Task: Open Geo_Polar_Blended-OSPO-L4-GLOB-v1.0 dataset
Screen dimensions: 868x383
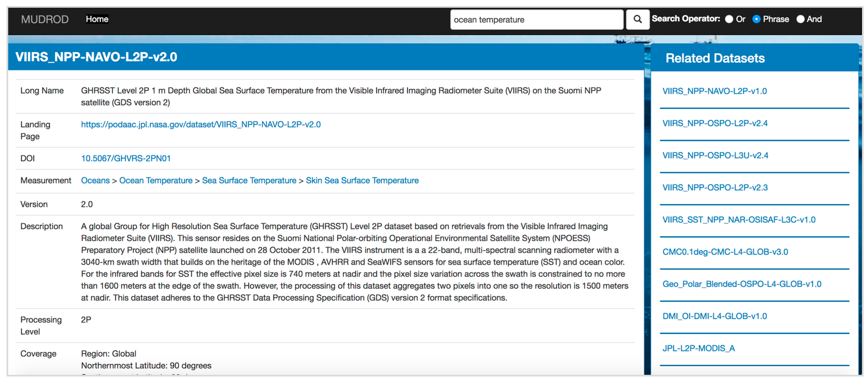Action: point(741,284)
